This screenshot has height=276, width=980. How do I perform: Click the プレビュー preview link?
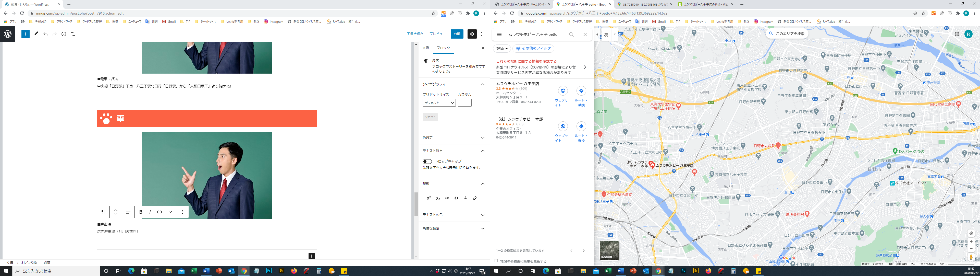(x=437, y=34)
